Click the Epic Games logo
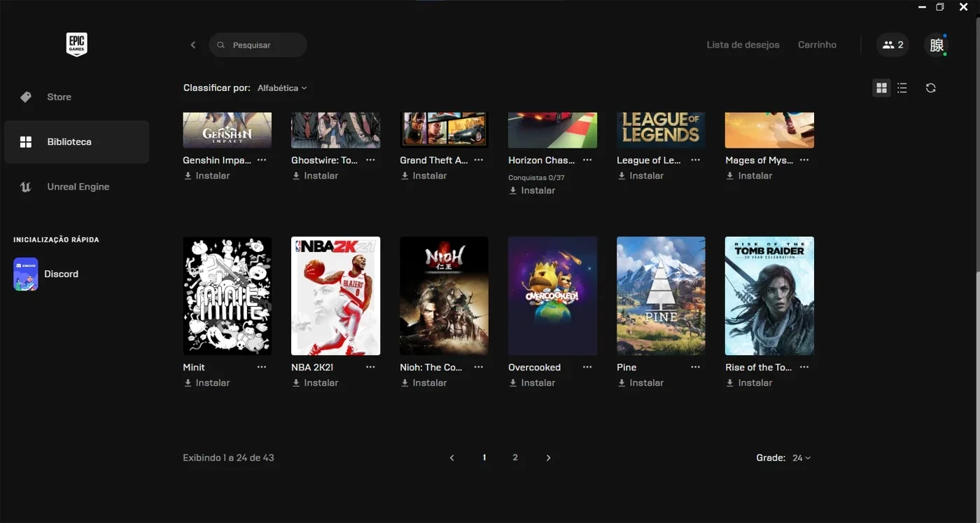This screenshot has height=523, width=980. tap(76, 44)
